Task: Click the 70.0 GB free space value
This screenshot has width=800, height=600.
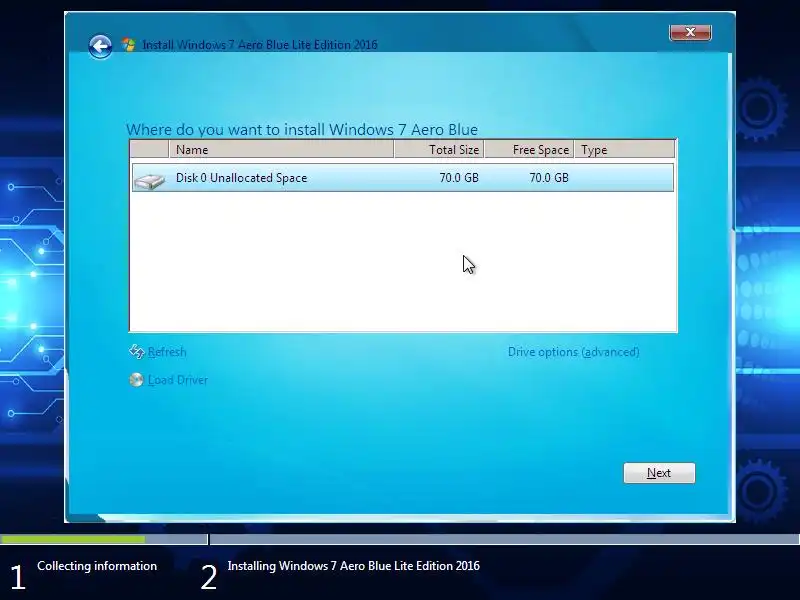Action: 548,178
